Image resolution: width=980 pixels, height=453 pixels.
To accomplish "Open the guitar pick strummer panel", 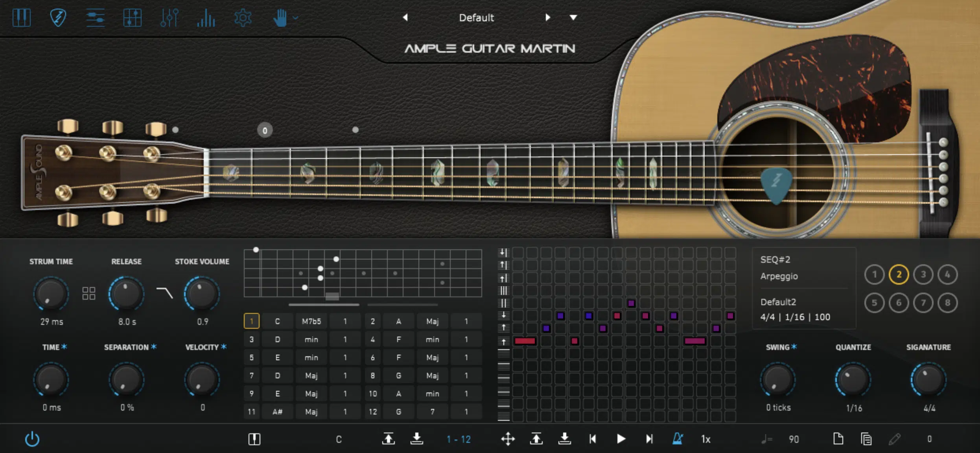I will 58,18.
